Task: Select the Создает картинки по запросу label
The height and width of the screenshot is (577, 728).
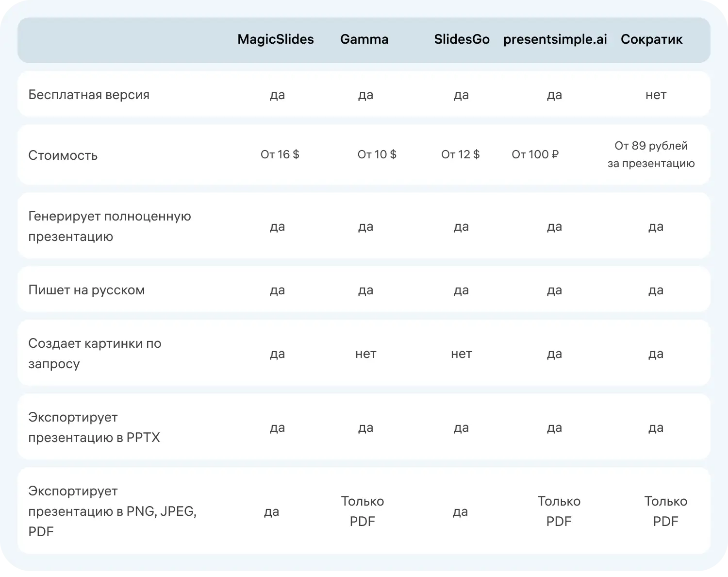Action: (x=95, y=354)
